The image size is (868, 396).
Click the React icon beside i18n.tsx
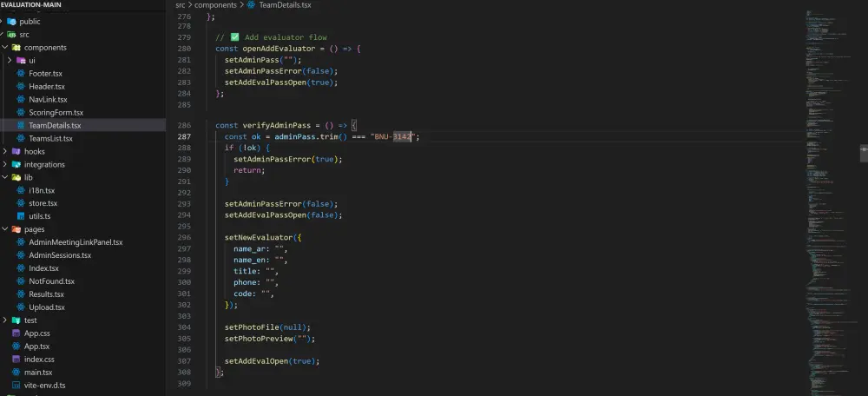(21, 190)
